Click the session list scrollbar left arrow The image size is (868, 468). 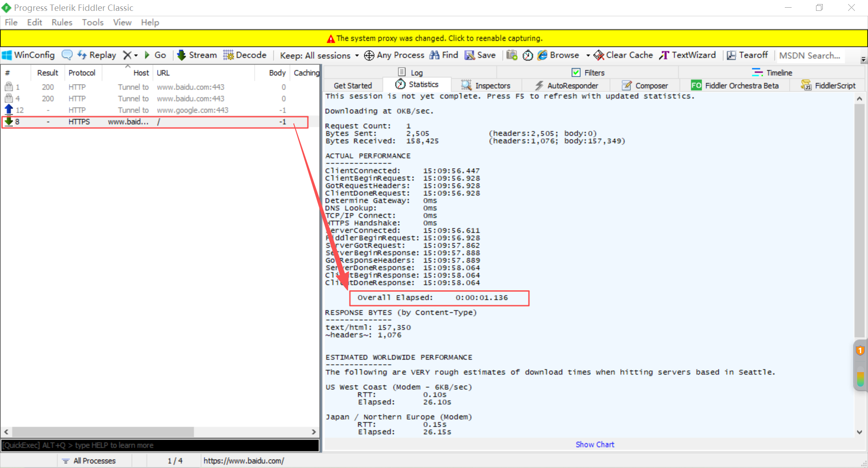coord(6,432)
